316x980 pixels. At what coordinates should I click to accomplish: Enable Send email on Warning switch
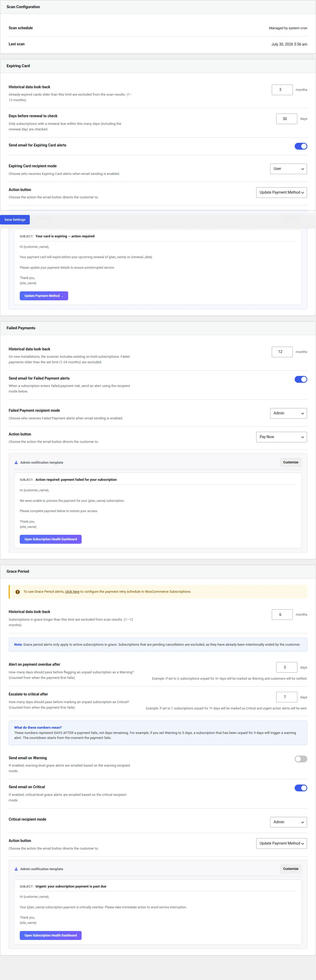[300, 759]
